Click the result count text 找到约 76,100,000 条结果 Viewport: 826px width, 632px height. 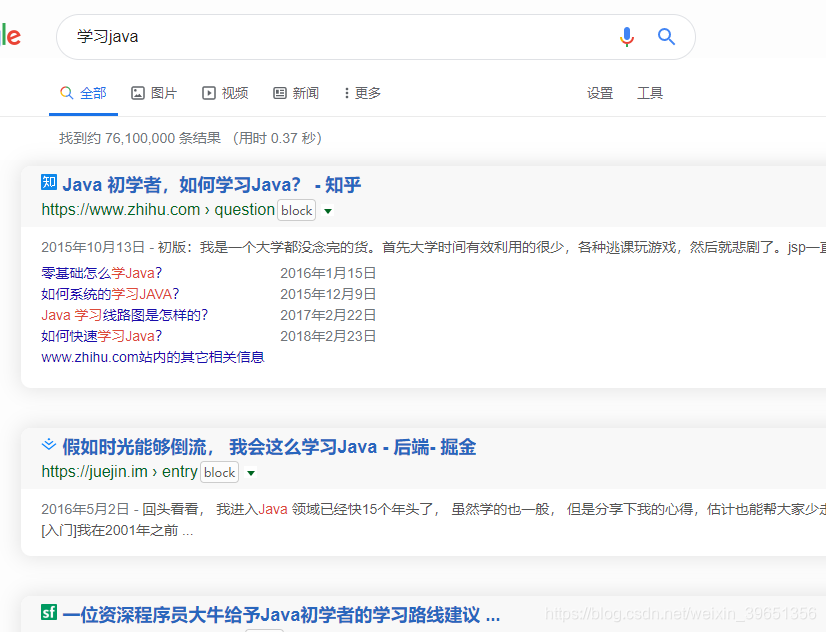coord(140,138)
